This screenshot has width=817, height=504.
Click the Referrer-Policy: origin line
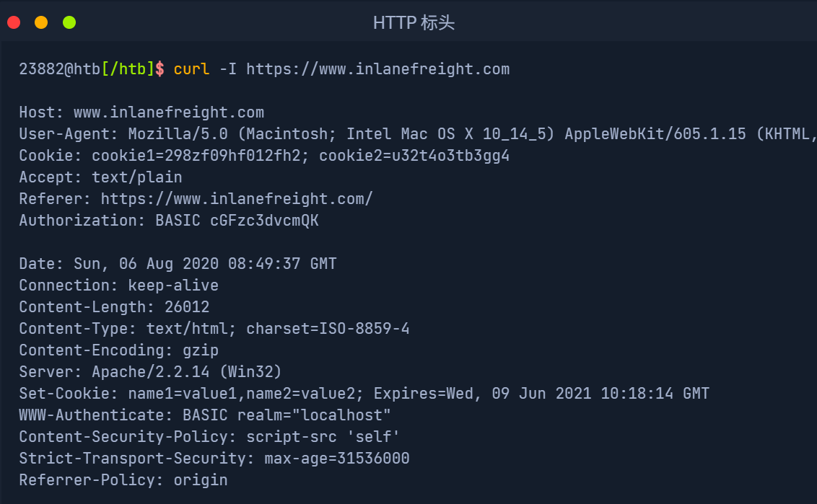tap(123, 480)
